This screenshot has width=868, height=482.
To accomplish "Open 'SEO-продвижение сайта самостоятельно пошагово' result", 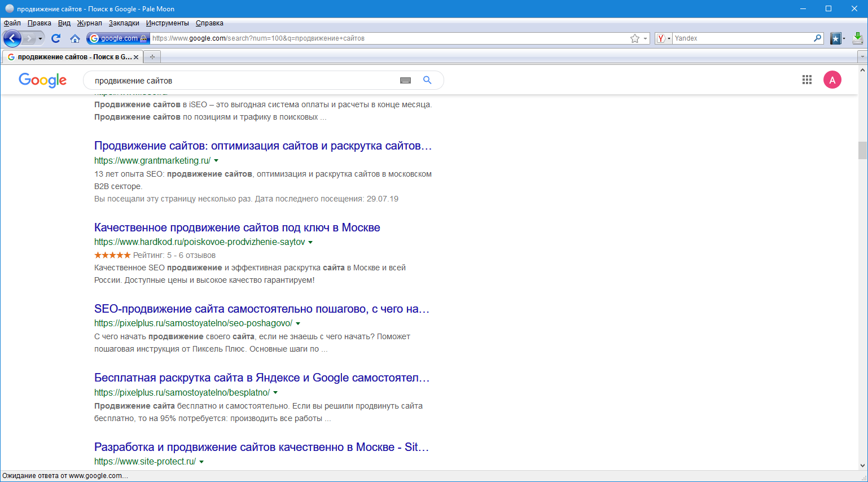I will pyautogui.click(x=262, y=309).
